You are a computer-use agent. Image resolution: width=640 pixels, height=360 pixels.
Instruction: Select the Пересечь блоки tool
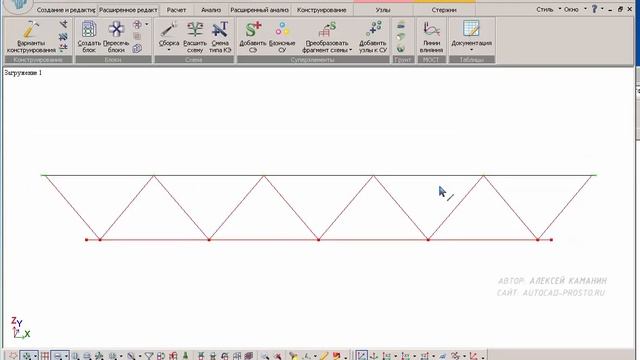pyautogui.click(x=116, y=37)
